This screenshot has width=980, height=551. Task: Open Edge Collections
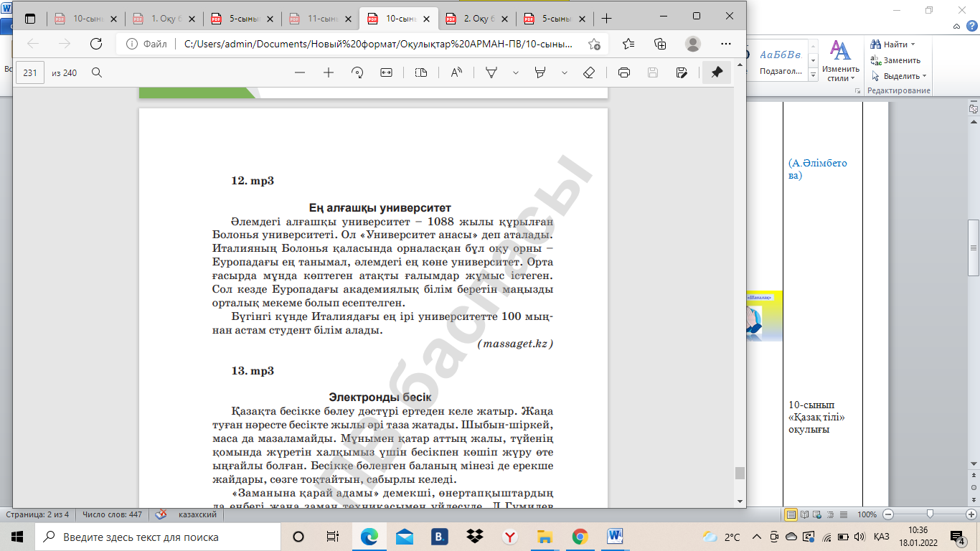(x=660, y=44)
